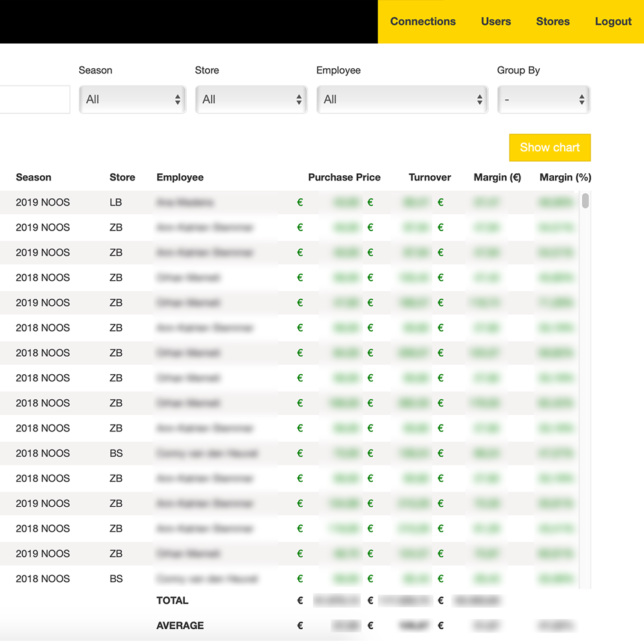
Task: Sort by the Season column header
Action: click(33, 177)
